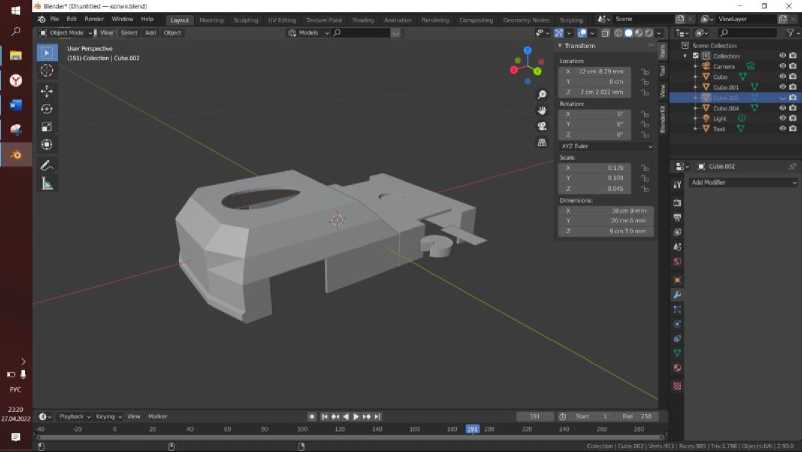
Task: Open the XYZ Euler rotation mode dropdown
Action: coord(605,146)
